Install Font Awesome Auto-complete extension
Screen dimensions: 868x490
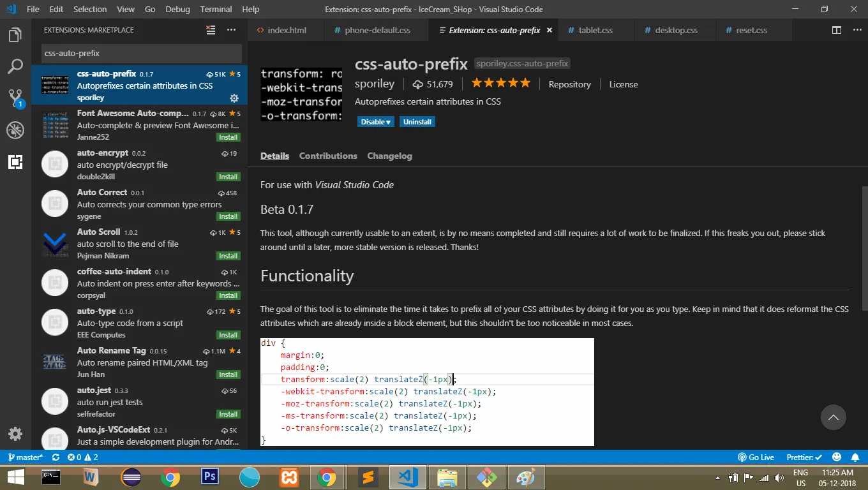[228, 137]
